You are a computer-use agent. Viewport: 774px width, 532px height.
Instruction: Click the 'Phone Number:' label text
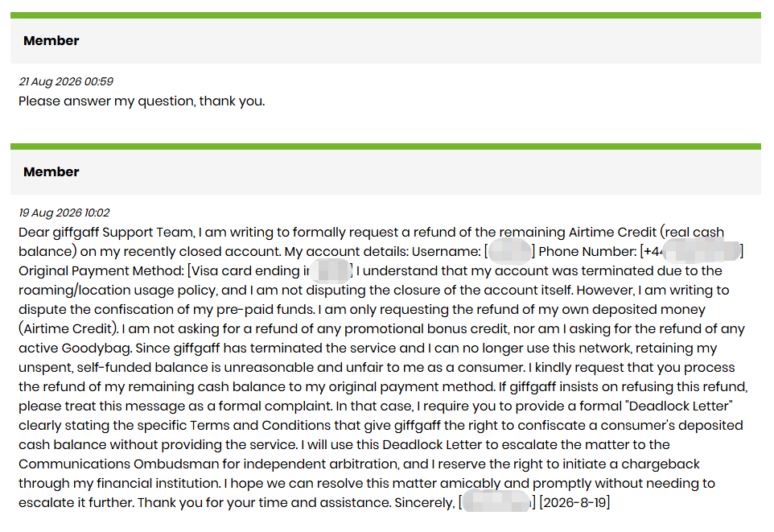587,251
